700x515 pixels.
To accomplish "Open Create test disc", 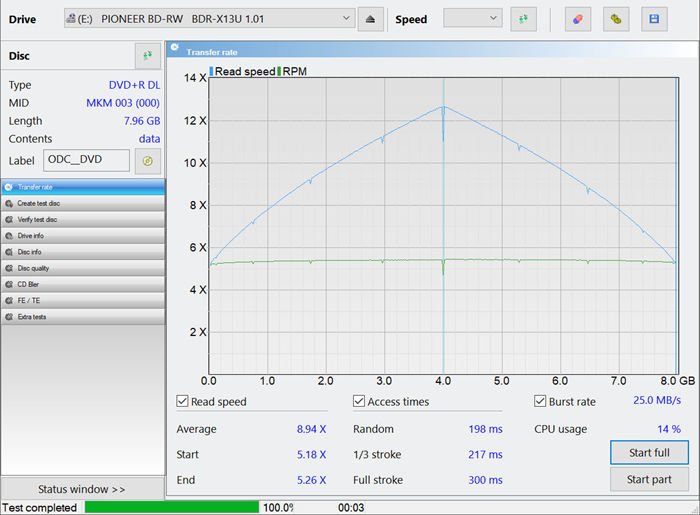I will point(83,204).
